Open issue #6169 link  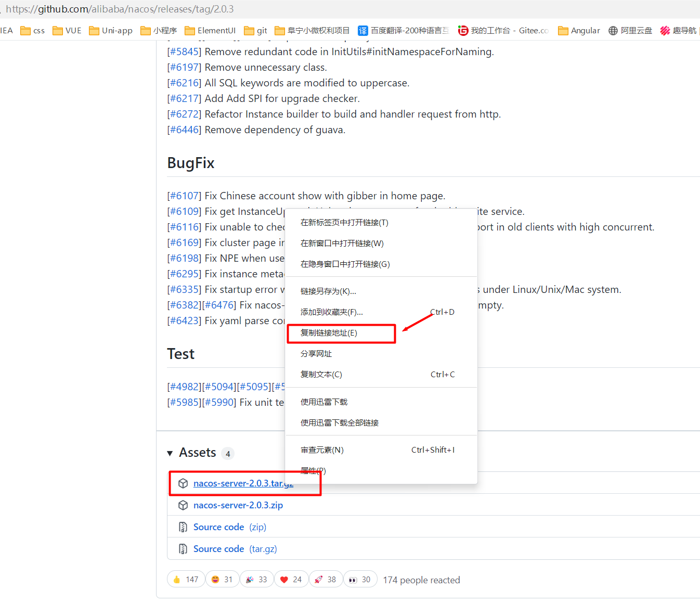[x=184, y=242]
